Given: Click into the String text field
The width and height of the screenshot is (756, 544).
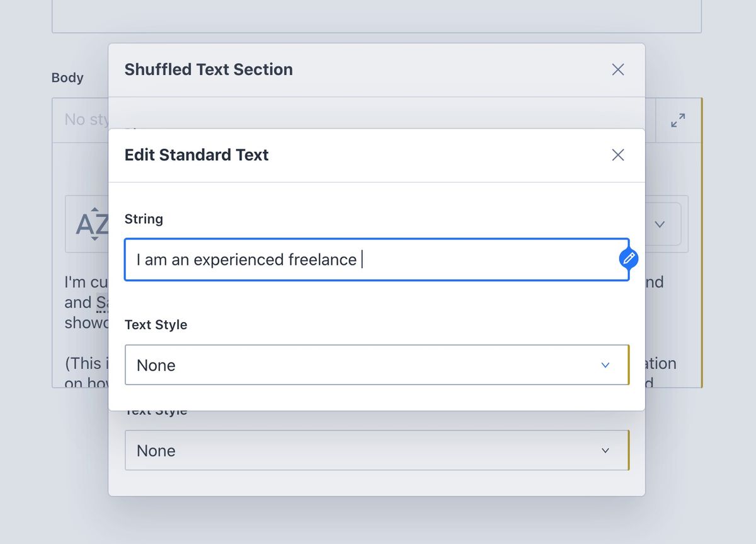Looking at the screenshot, I should point(372,259).
